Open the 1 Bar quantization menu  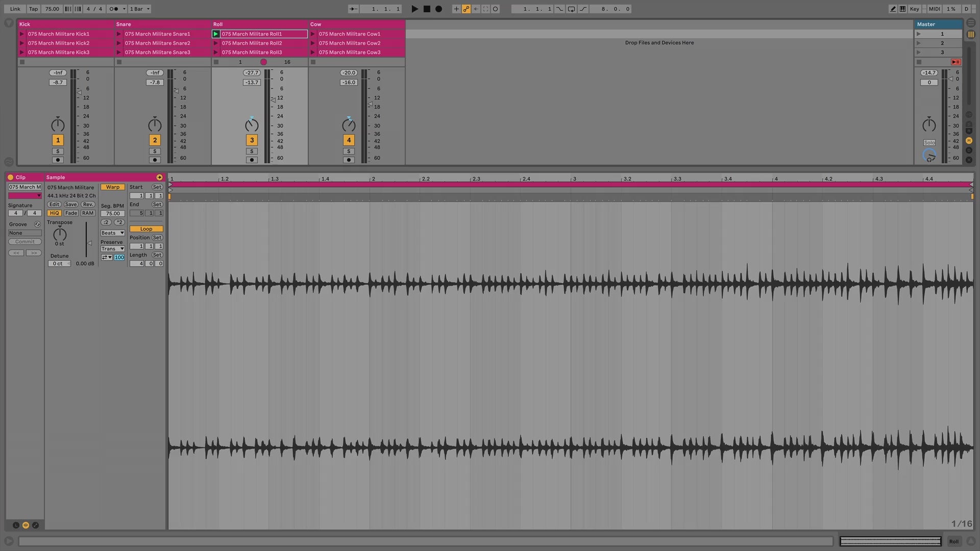coord(139,9)
